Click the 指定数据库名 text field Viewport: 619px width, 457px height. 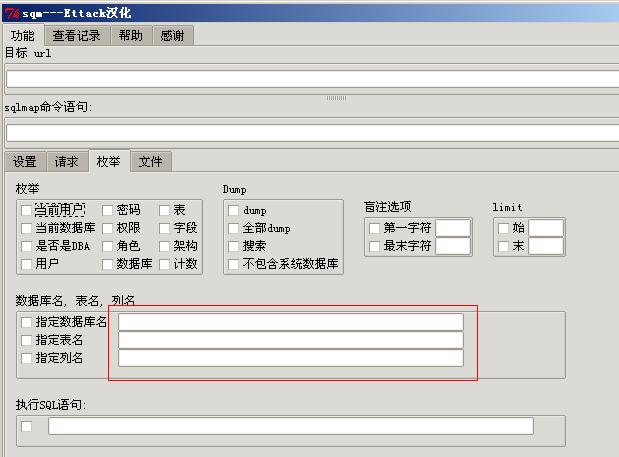point(291,322)
